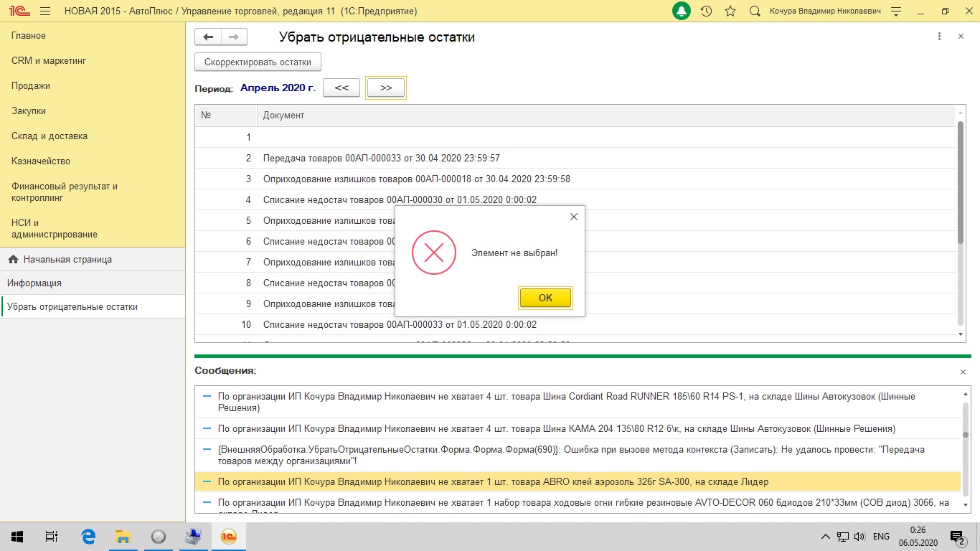Click the № column header
This screenshot has height=551, width=980.
(x=226, y=116)
